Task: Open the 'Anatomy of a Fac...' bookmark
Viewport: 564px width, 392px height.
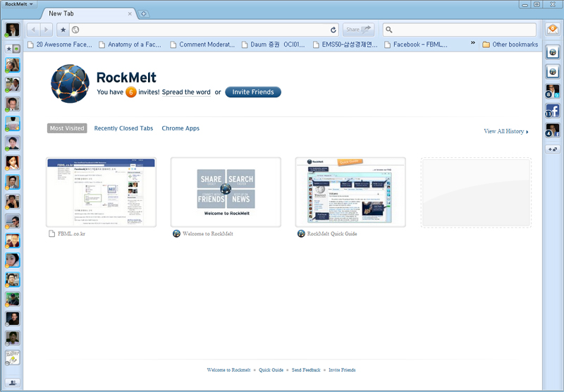Action: coord(130,44)
